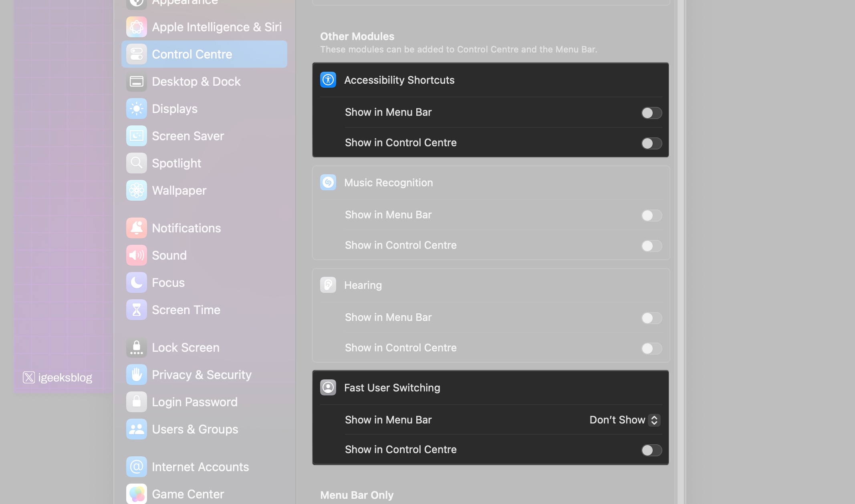This screenshot has height=504, width=855.
Task: Click the Displays sun icon
Action: (x=137, y=109)
